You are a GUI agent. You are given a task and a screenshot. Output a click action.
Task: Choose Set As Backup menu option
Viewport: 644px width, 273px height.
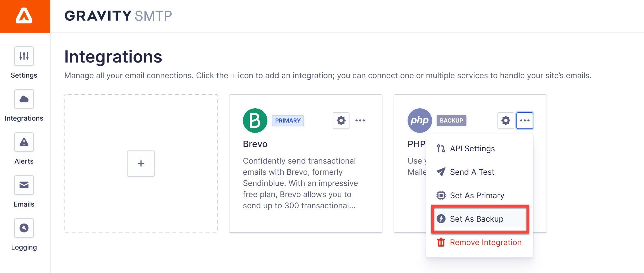click(x=477, y=219)
